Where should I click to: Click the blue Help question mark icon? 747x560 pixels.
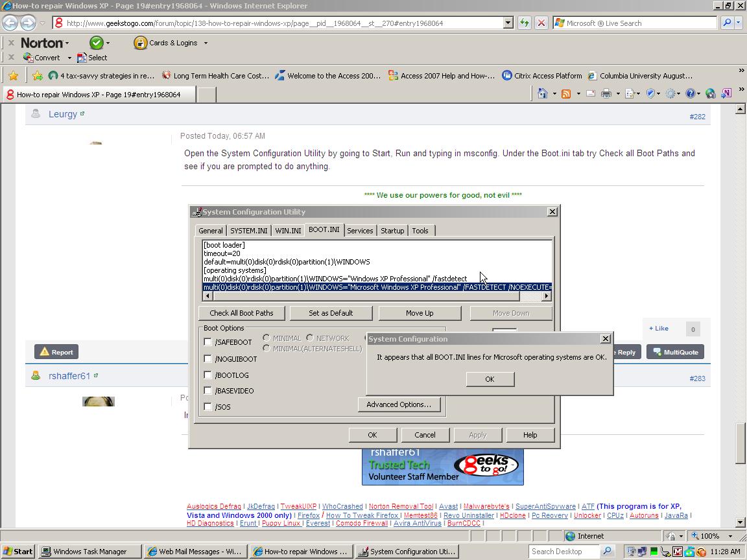691,94
